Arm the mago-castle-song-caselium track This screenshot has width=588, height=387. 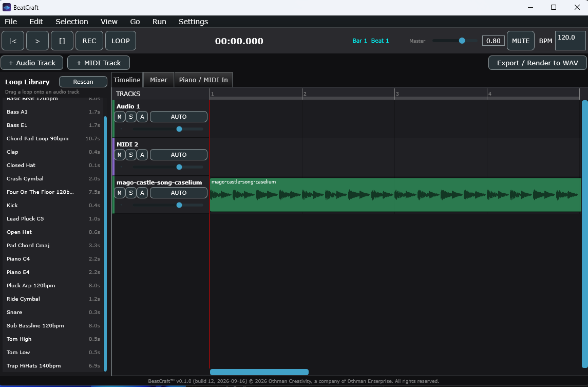point(142,193)
